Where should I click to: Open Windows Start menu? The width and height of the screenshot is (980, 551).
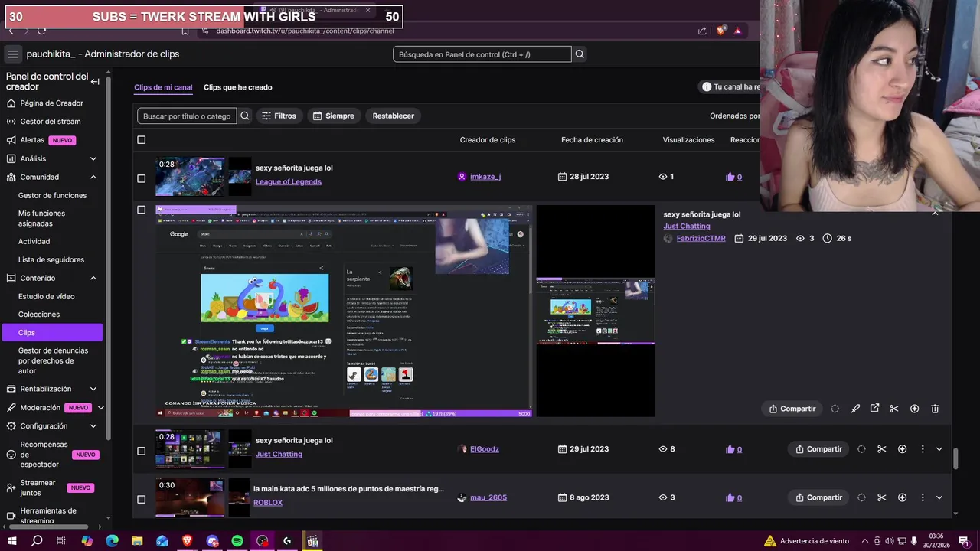11,541
